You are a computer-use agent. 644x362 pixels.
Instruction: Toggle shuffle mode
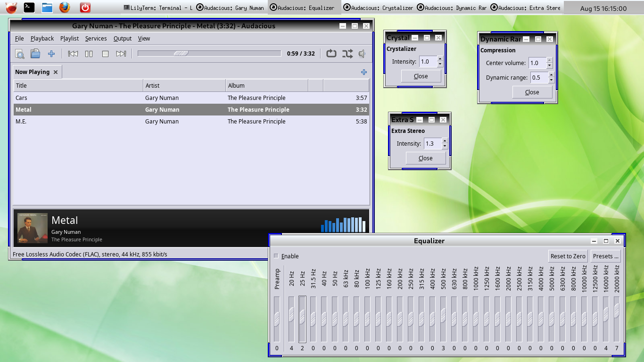(347, 54)
